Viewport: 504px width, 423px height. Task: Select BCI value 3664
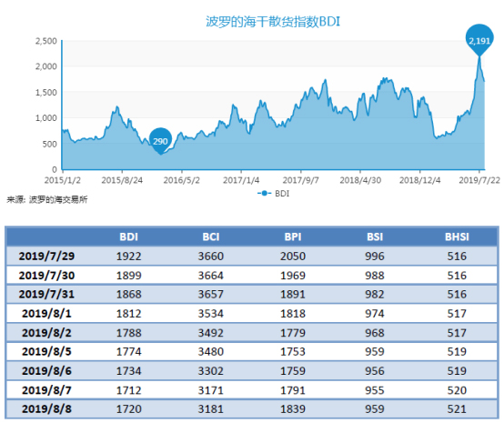click(211, 276)
